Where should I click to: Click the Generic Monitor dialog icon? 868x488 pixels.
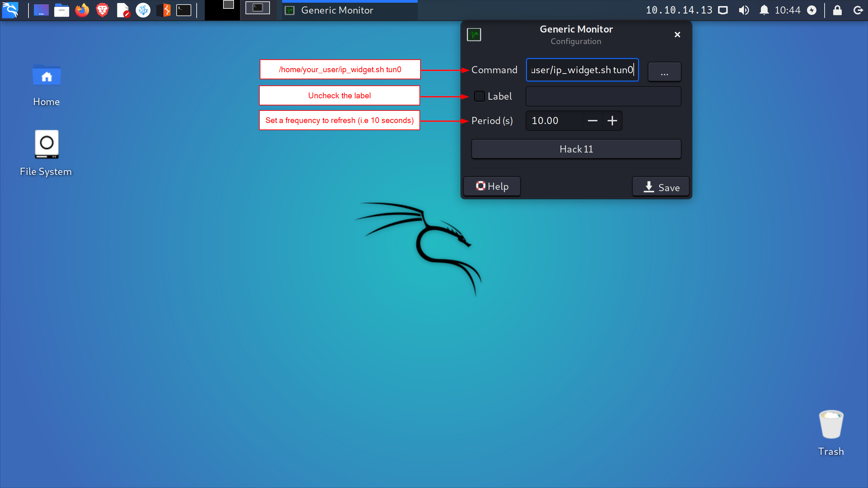click(x=474, y=35)
